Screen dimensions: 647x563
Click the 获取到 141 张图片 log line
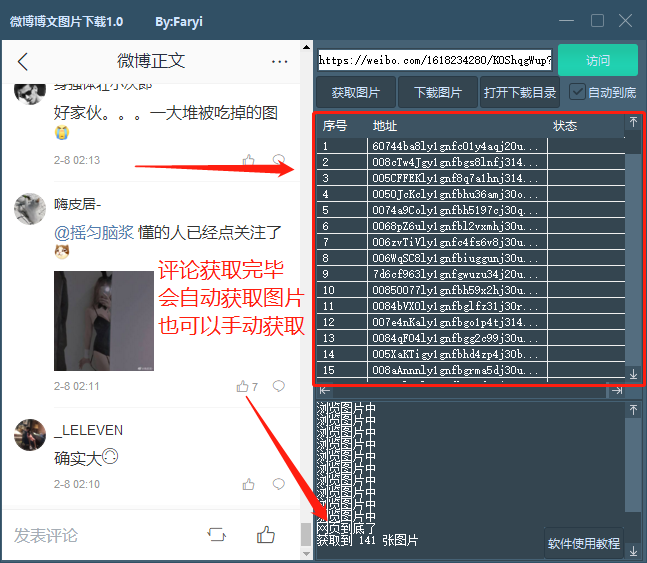tap(367, 540)
